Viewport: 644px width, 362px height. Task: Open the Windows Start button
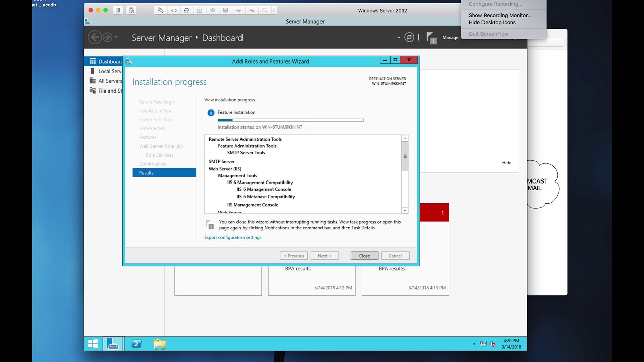[93, 344]
